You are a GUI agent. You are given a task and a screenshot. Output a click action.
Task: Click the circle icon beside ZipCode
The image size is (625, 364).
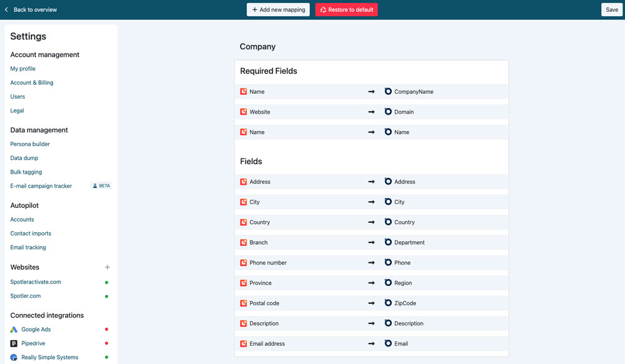click(388, 303)
